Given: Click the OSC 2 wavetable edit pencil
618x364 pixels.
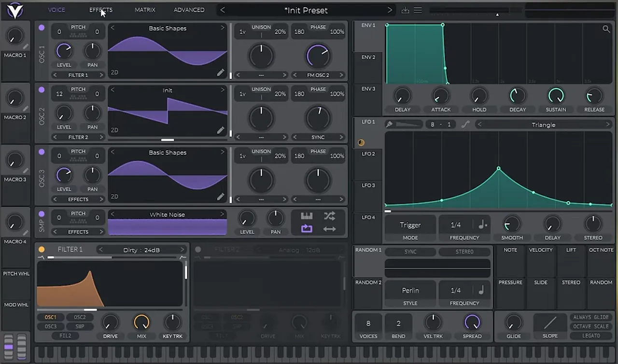Looking at the screenshot, I should tap(220, 130).
